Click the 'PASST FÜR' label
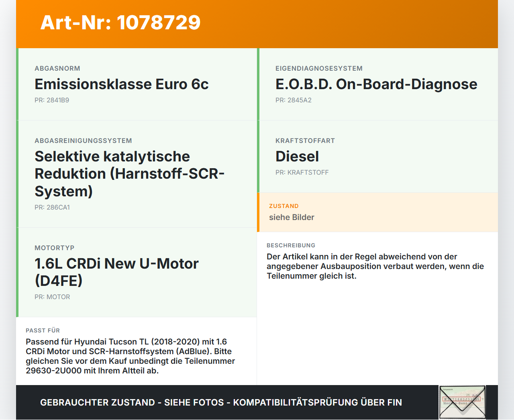The image size is (514, 420). tap(43, 330)
